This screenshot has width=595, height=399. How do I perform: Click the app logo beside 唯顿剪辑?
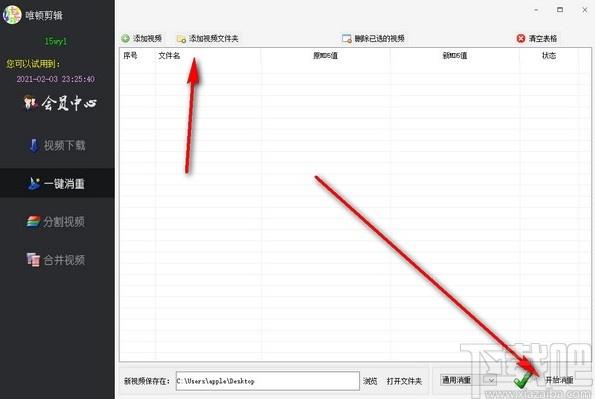pos(12,15)
